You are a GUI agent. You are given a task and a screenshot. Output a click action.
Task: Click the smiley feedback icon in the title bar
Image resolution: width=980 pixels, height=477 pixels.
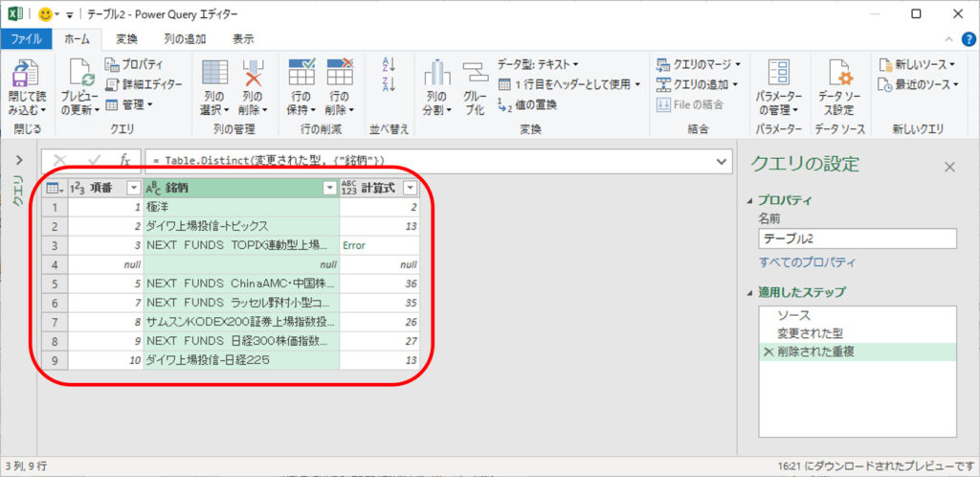coord(45,13)
